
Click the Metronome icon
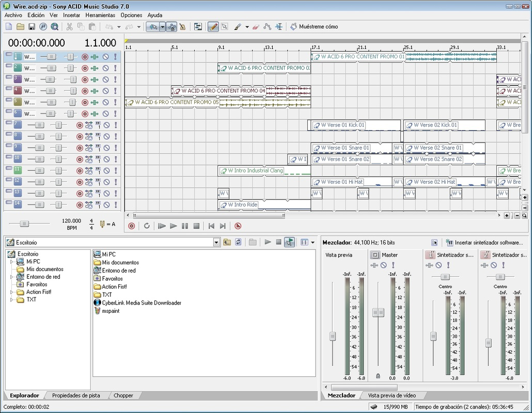coord(182,26)
